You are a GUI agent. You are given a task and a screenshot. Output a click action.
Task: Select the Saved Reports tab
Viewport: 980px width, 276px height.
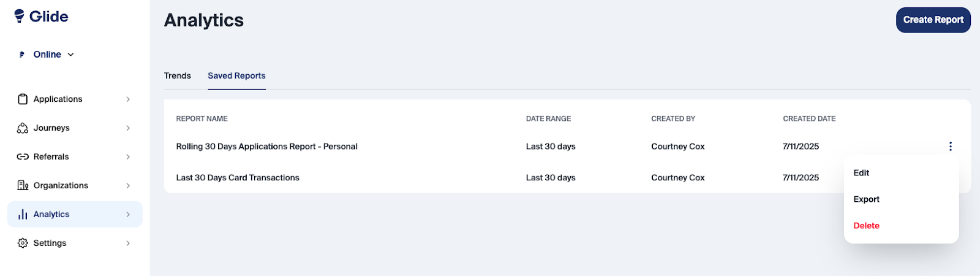point(236,76)
